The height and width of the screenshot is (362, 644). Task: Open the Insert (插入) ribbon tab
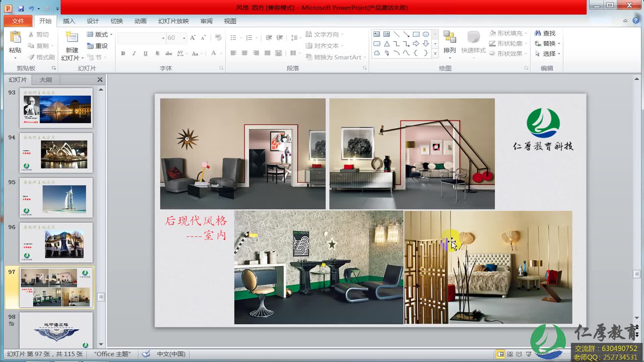[69, 21]
